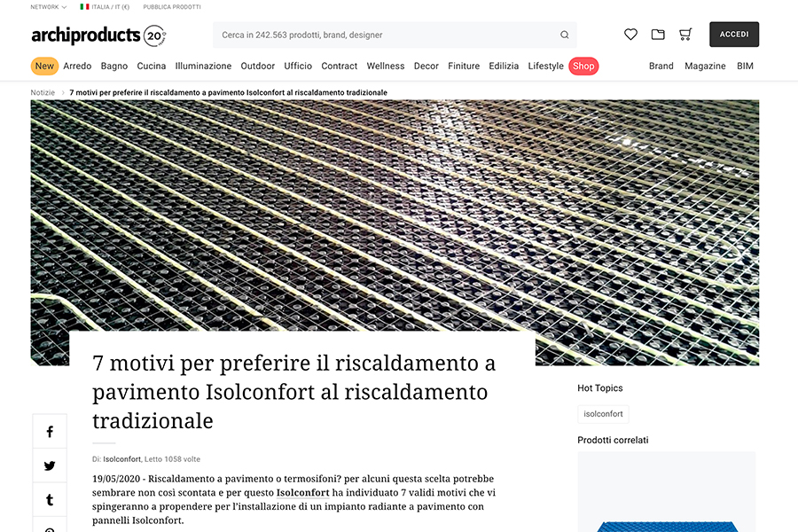Select the Illuminazione category tab
Screen dimensions: 798x532
203,66
